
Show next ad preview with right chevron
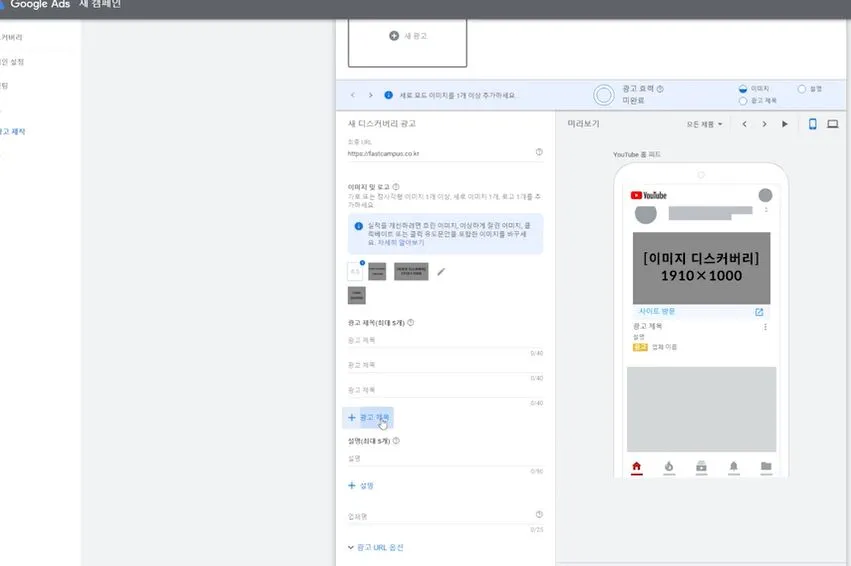tap(765, 124)
